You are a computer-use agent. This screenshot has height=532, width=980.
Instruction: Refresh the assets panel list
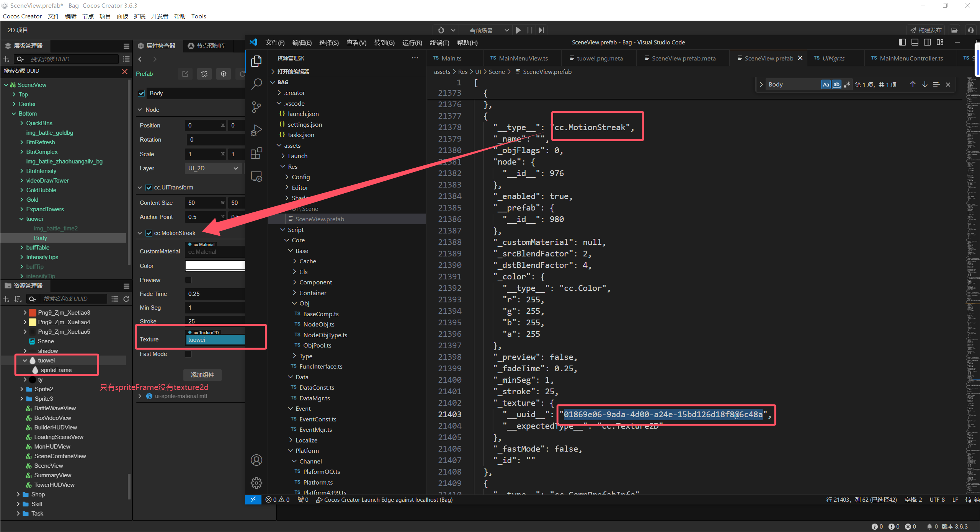[126, 299]
